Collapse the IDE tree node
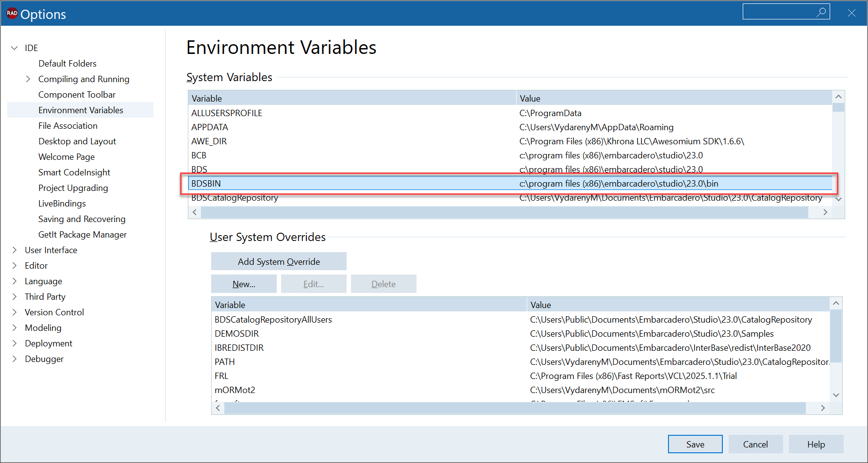 pyautogui.click(x=14, y=48)
